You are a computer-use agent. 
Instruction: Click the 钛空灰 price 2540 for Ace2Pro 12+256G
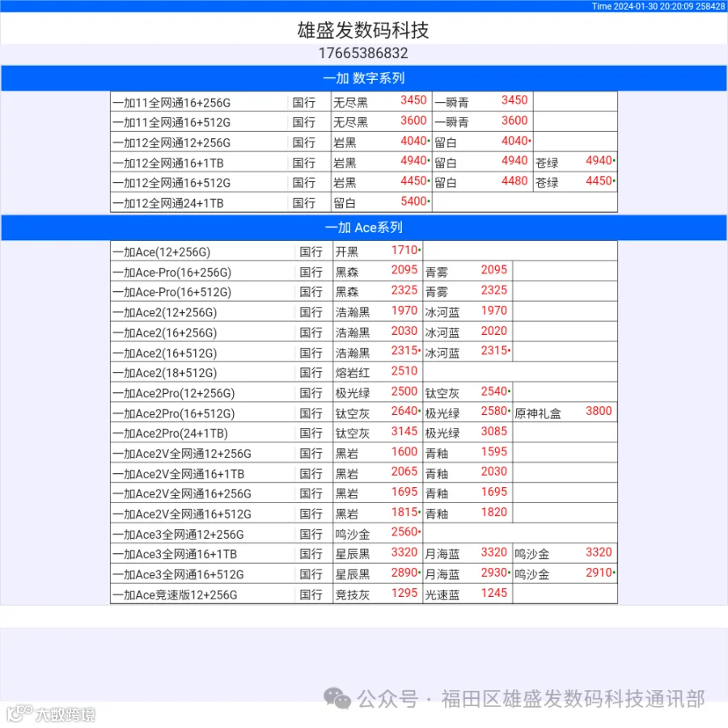click(495, 392)
